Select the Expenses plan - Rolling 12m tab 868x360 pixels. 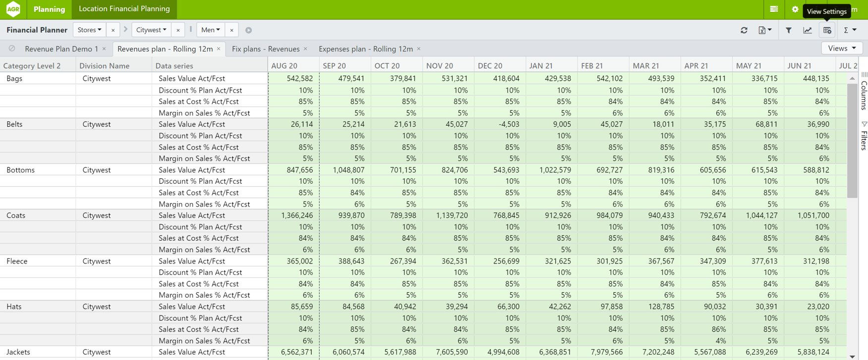[x=365, y=49]
